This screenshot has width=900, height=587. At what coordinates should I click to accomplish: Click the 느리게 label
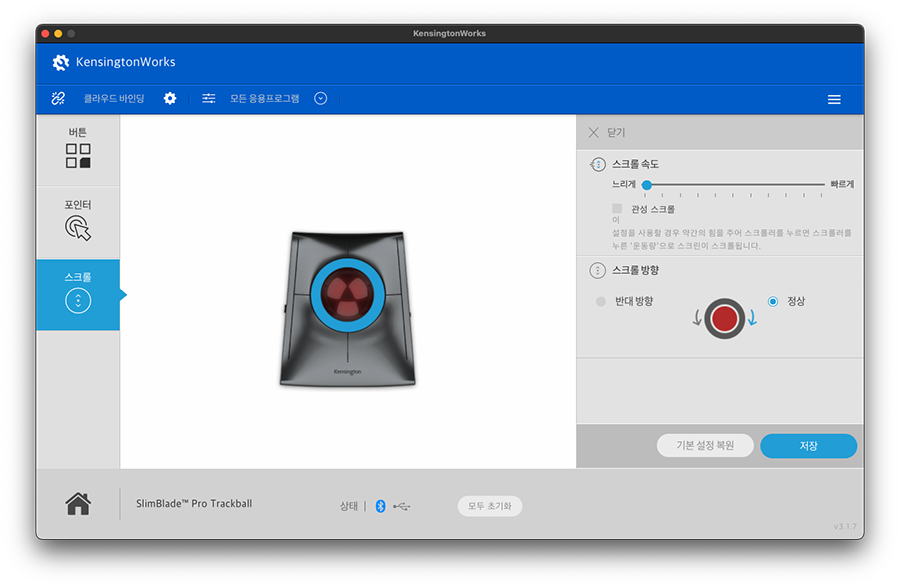click(x=623, y=184)
